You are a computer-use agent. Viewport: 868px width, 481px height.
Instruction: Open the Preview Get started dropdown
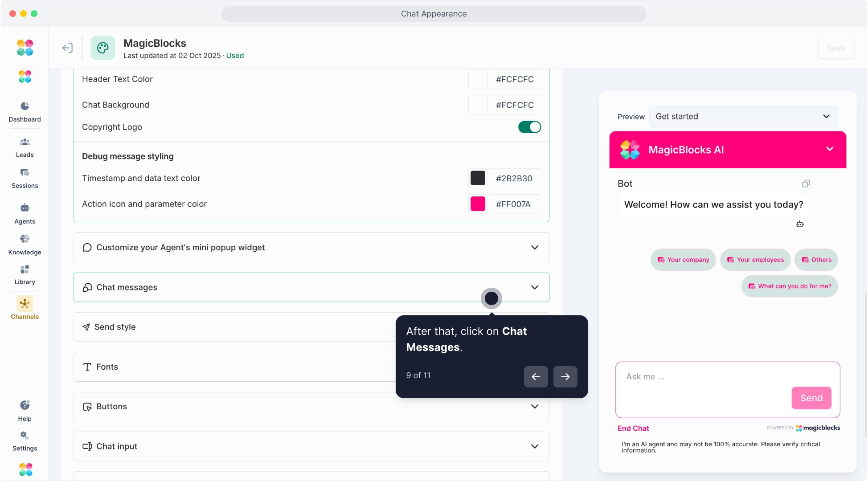(743, 117)
